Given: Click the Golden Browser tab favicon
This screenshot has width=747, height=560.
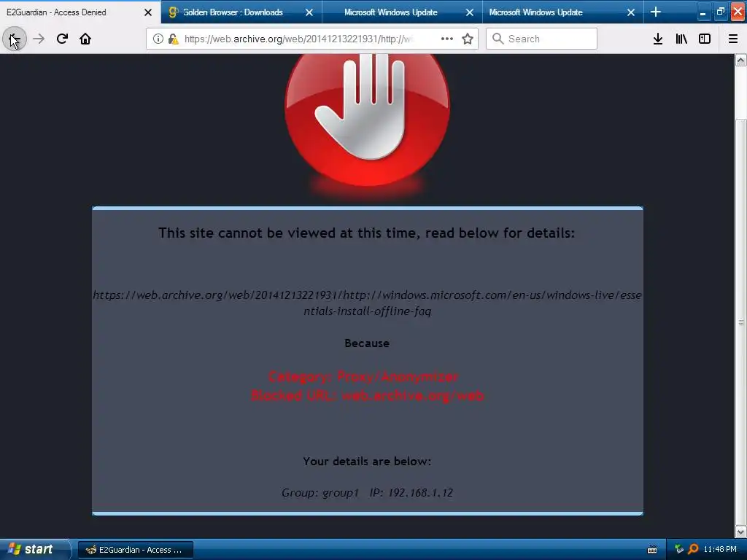Looking at the screenshot, I should (174, 12).
